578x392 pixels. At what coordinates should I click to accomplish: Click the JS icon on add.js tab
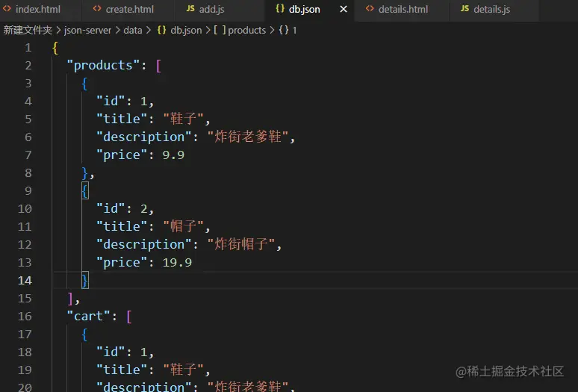coord(190,8)
